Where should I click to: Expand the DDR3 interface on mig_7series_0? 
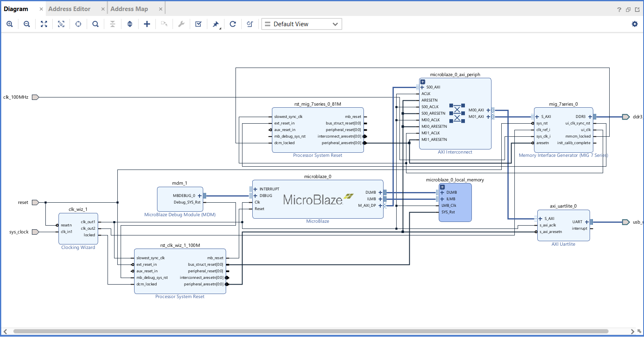pyautogui.click(x=590, y=117)
